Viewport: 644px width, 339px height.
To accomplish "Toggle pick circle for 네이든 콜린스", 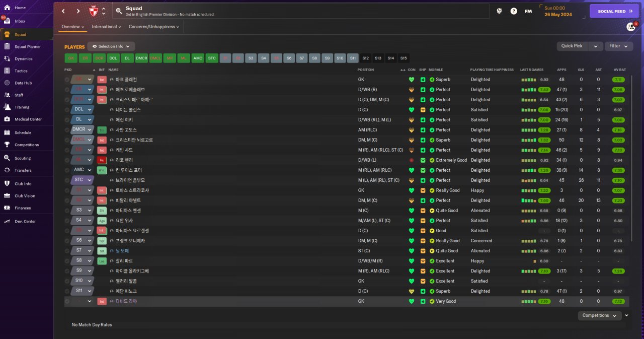I will tap(67, 110).
